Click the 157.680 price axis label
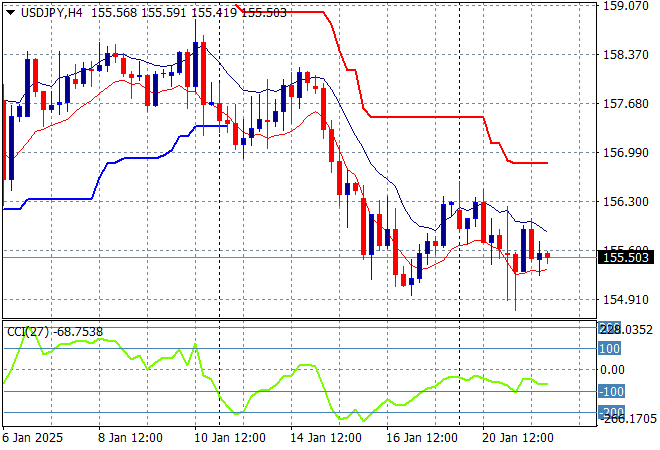The width and height of the screenshot is (660, 450). [x=627, y=104]
